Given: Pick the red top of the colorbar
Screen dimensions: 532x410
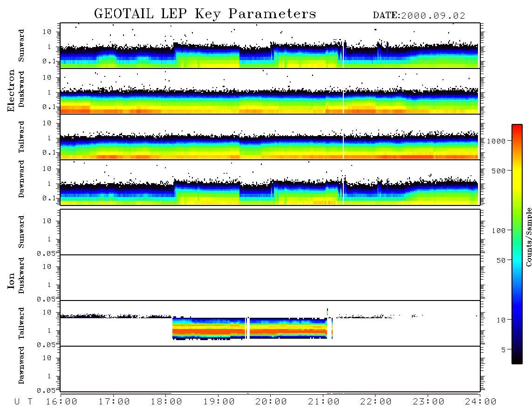Looking at the screenshot, I should pos(517,128).
